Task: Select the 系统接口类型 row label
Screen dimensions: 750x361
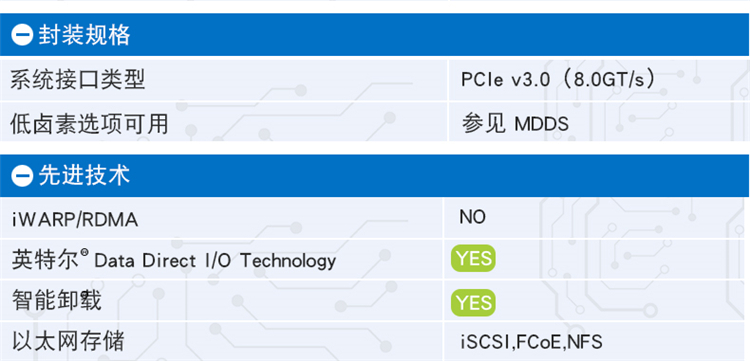Action: click(x=77, y=80)
